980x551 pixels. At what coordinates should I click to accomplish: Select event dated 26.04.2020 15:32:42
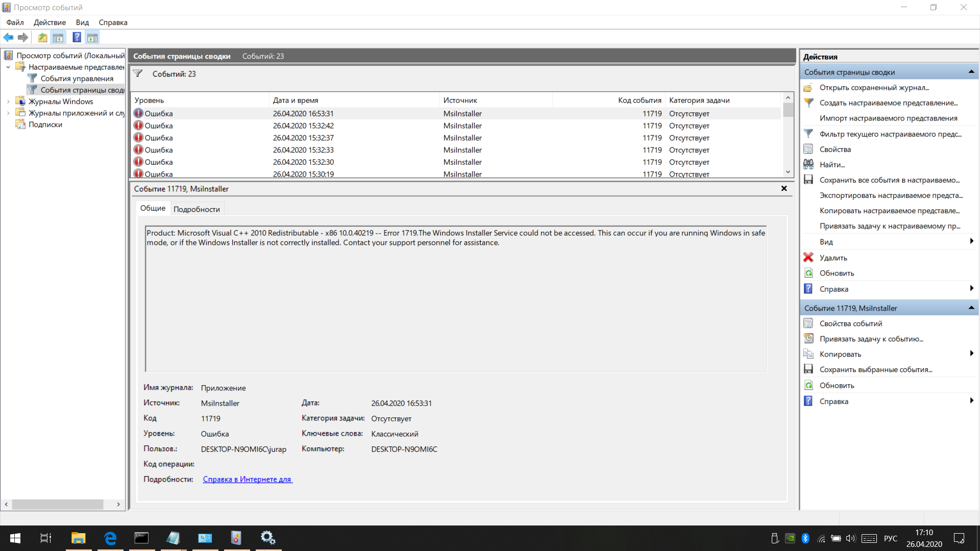pos(456,126)
